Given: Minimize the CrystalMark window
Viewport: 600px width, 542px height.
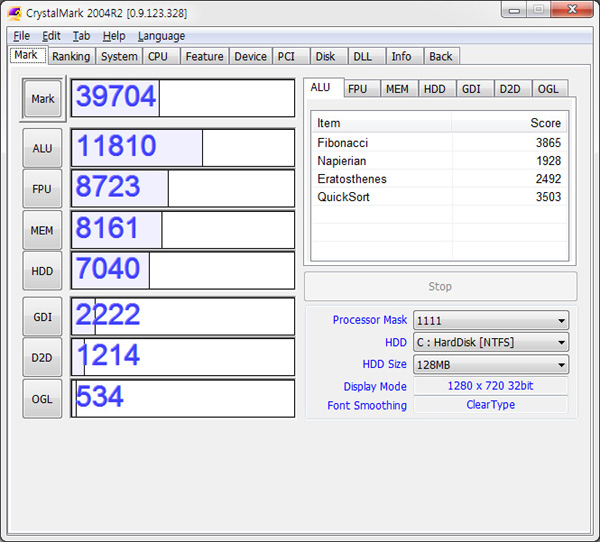Looking at the screenshot, I should pos(514,10).
